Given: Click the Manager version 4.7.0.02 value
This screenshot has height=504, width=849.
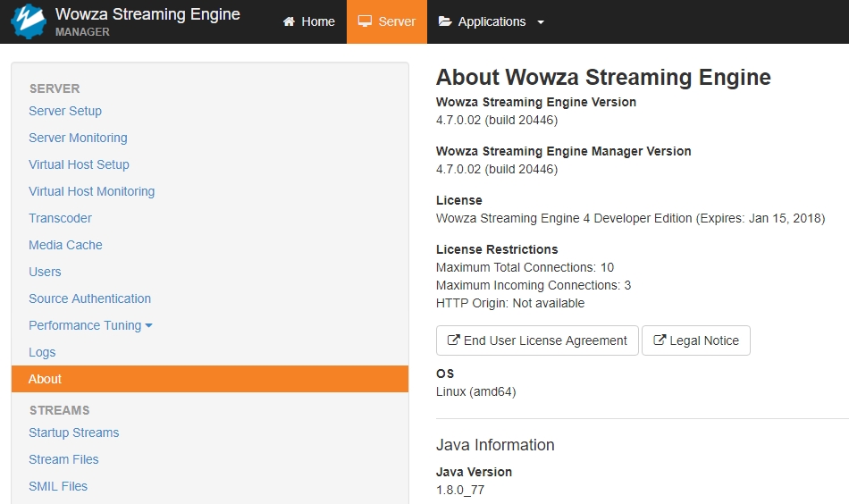Looking at the screenshot, I should click(x=497, y=170).
